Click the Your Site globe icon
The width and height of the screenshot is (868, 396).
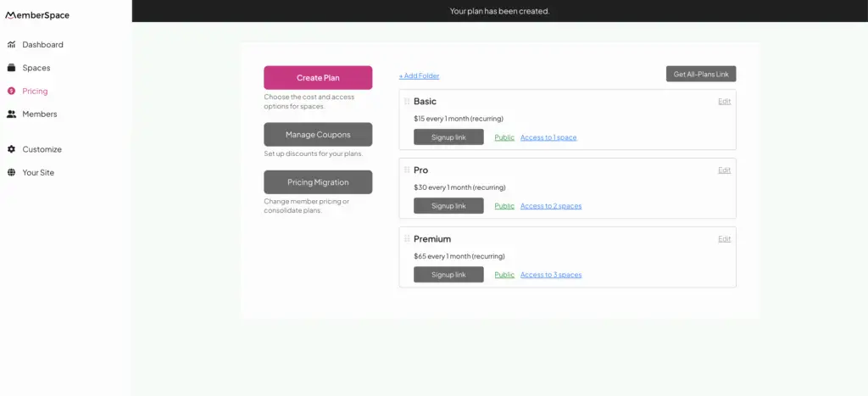pyautogui.click(x=11, y=173)
